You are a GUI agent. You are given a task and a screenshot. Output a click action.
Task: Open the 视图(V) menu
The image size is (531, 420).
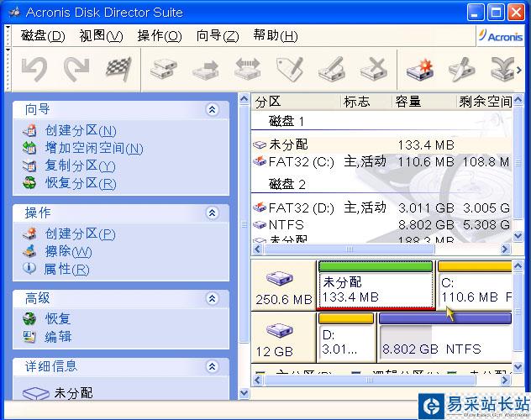101,35
